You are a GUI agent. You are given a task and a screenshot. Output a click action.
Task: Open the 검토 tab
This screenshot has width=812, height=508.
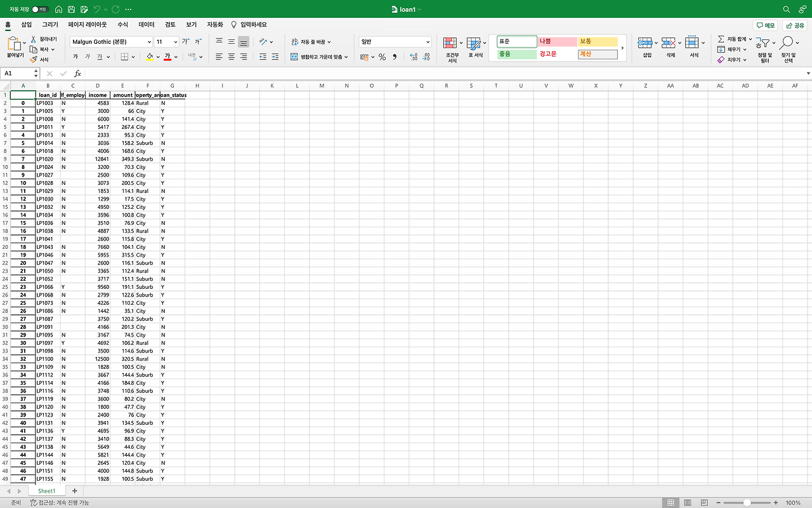tap(170, 25)
